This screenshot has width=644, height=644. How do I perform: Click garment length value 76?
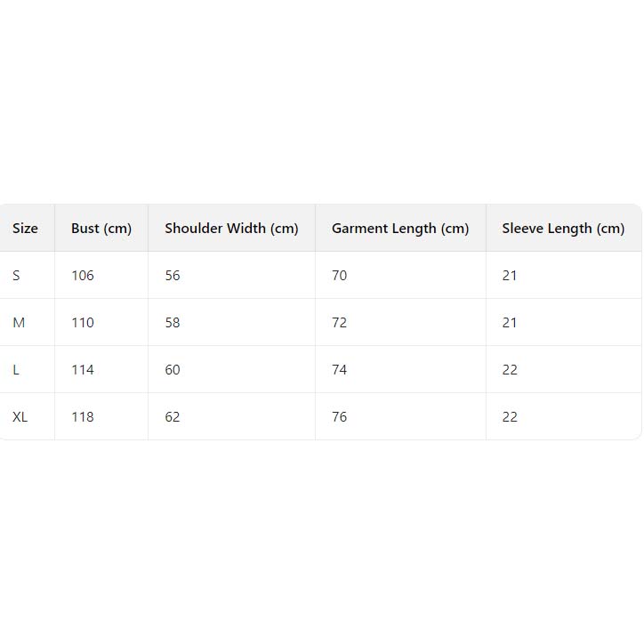[340, 417]
